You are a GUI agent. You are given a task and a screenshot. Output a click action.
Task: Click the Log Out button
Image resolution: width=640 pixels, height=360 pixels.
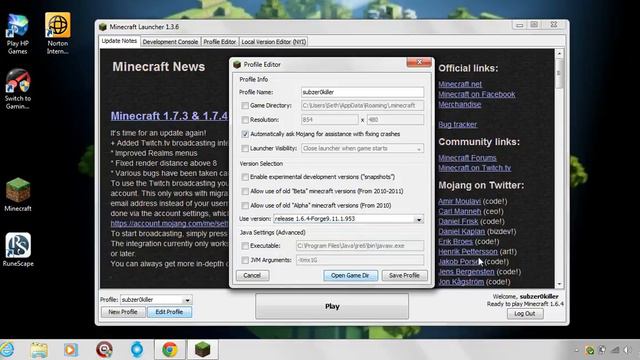[x=525, y=314]
